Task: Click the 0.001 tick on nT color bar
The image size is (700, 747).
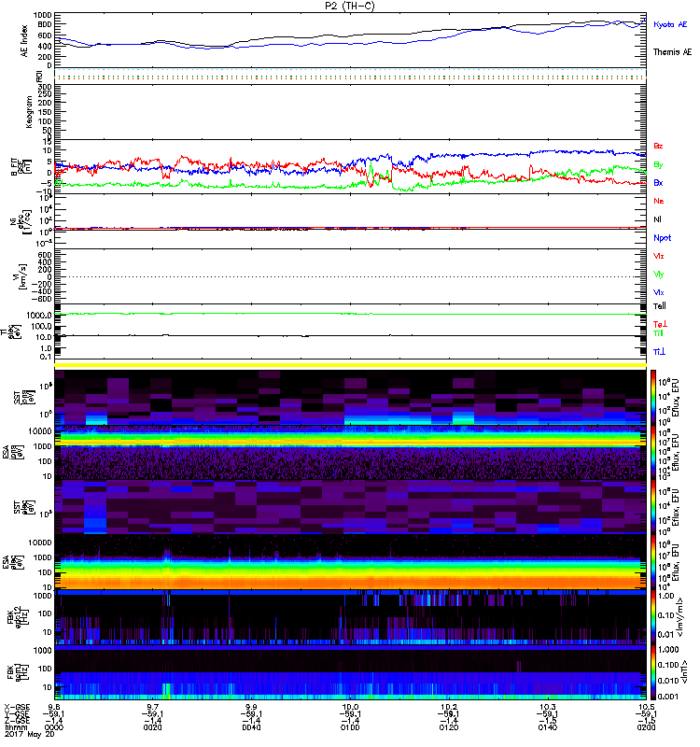Action: pos(668,696)
